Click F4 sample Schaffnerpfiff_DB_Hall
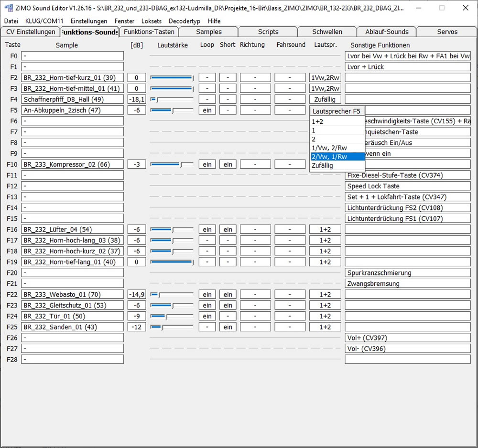478x448 pixels. pos(73,99)
